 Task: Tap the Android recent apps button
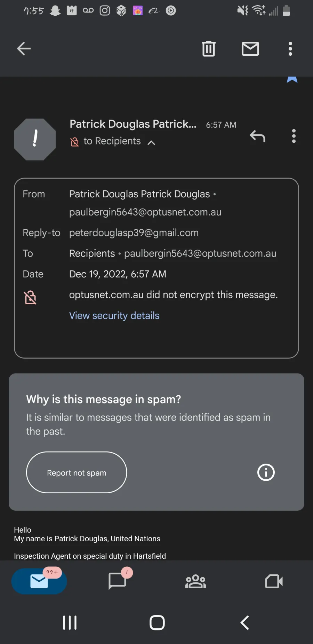tap(70, 623)
